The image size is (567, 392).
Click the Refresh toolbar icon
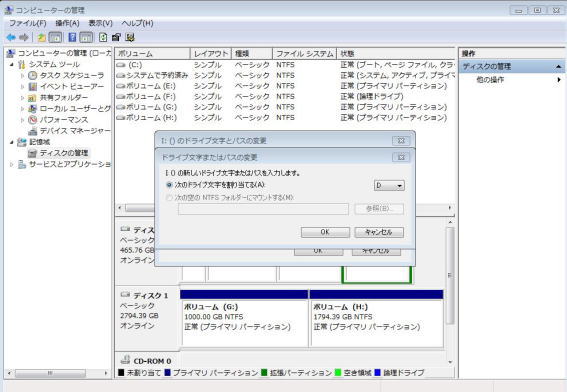coord(103,37)
